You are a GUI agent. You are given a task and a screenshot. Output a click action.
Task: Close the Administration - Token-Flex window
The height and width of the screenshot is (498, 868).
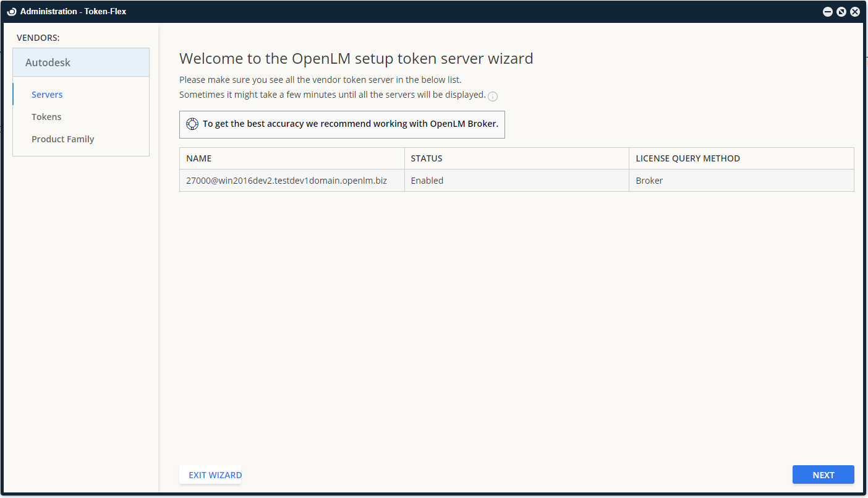click(855, 12)
